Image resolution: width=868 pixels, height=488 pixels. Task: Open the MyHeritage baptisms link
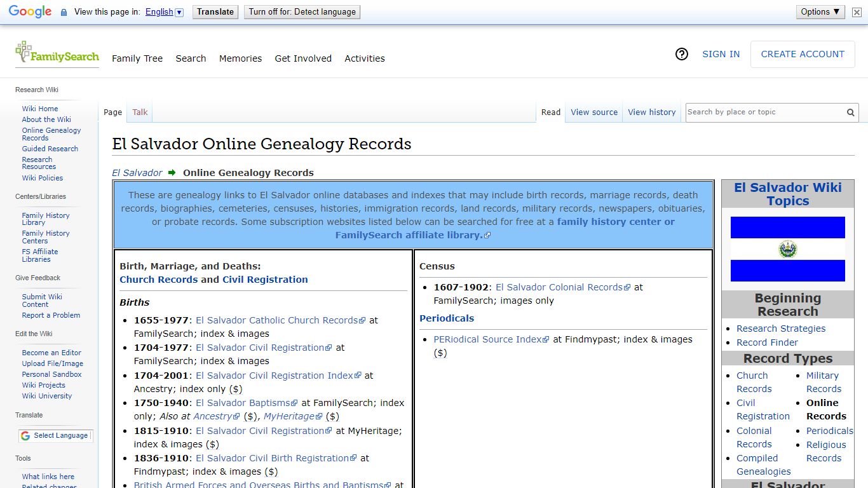pyautogui.click(x=293, y=416)
